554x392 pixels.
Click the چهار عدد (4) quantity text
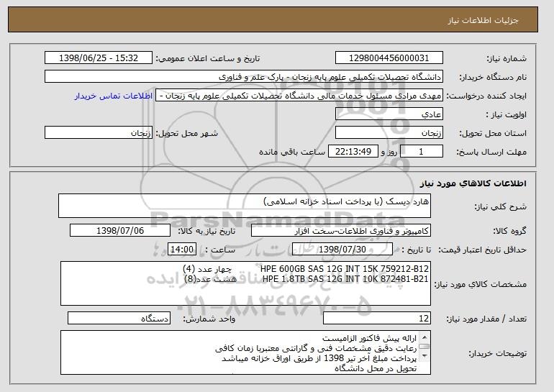pos(207,269)
